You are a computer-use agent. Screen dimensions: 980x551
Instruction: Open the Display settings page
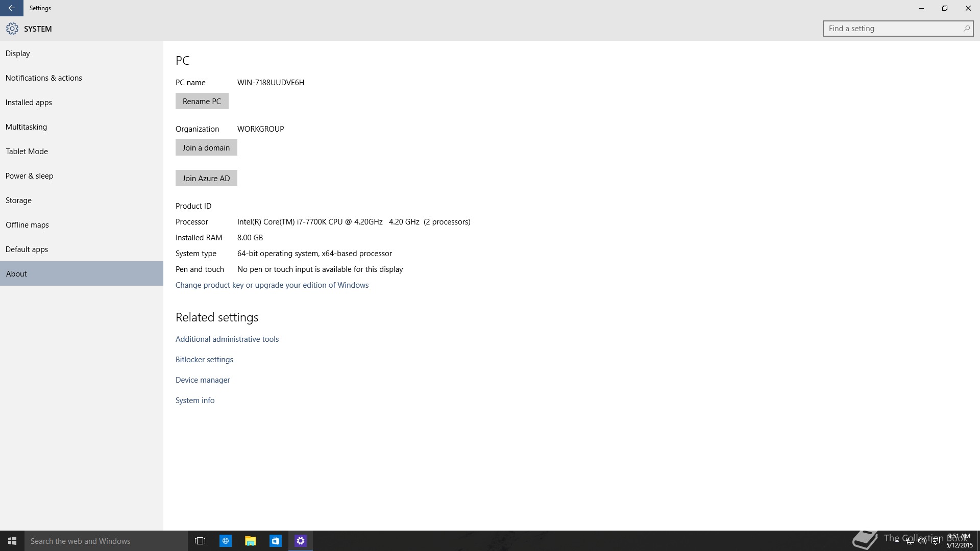82,53
